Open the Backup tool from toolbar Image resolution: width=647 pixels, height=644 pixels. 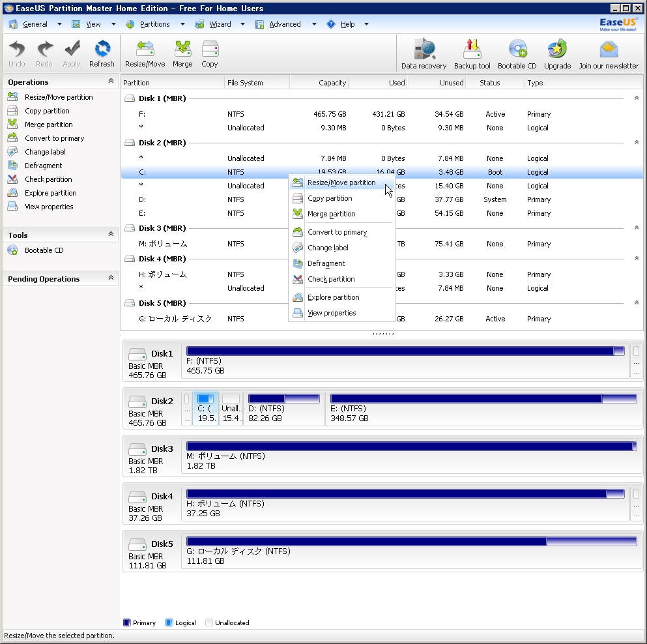tap(472, 53)
